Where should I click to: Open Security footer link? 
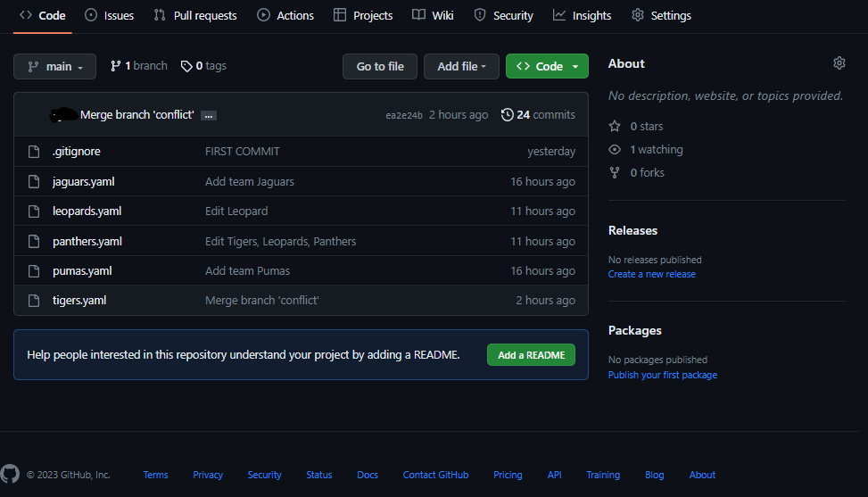[x=264, y=475]
